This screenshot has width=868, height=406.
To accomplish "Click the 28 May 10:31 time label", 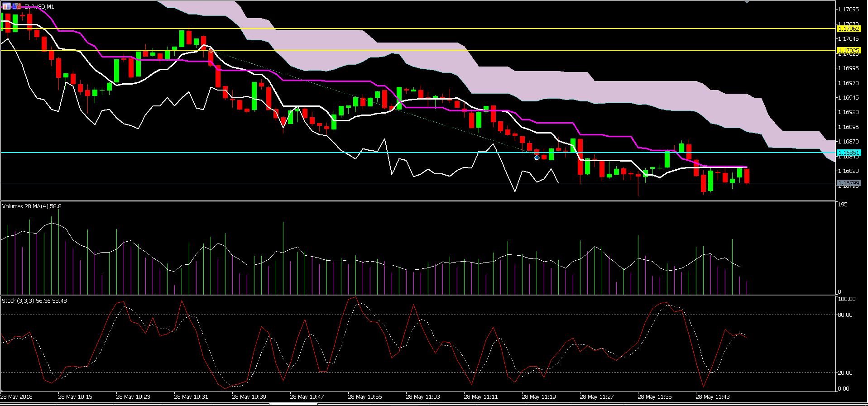I will tap(191, 397).
